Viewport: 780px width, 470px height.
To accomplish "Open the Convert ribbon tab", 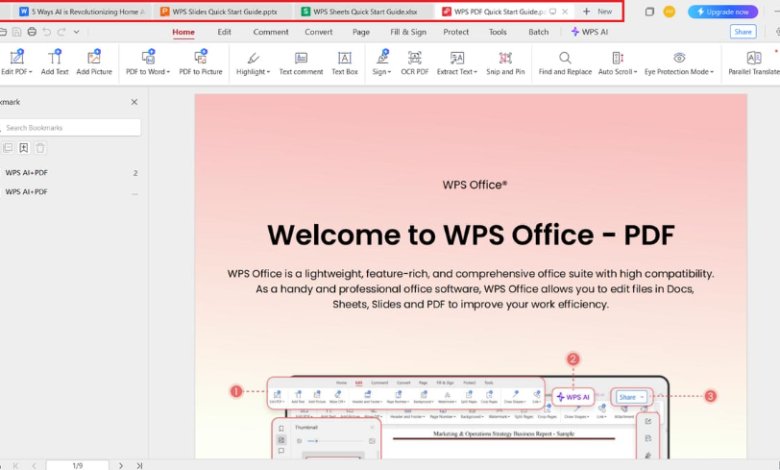I will point(318,32).
